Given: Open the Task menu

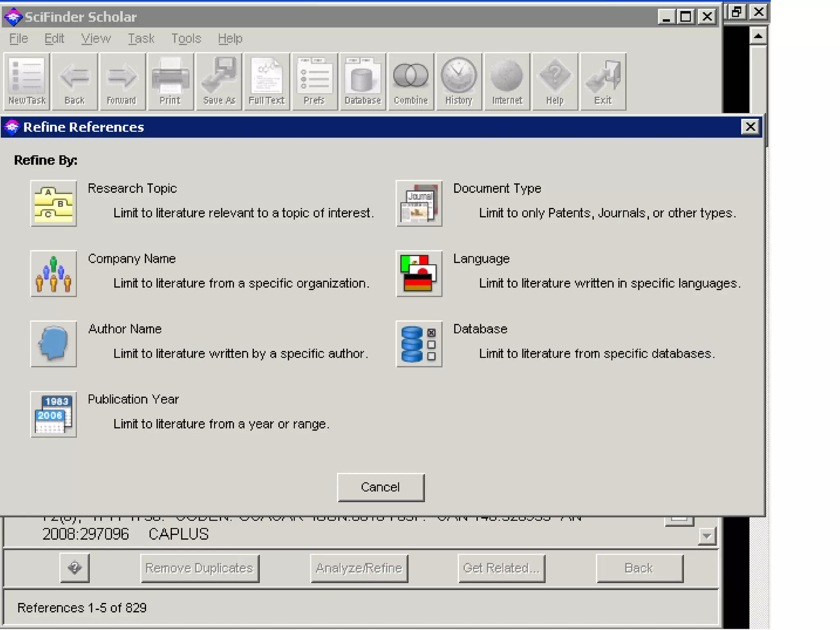Looking at the screenshot, I should (x=141, y=39).
